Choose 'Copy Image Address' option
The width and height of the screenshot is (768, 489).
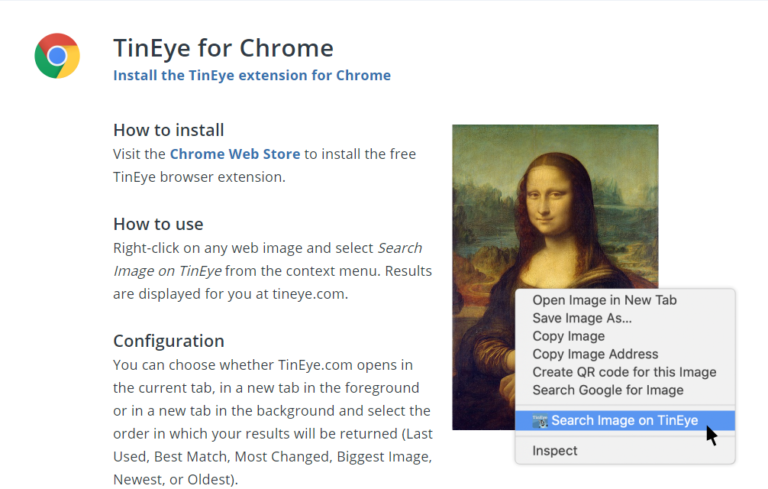tap(595, 354)
